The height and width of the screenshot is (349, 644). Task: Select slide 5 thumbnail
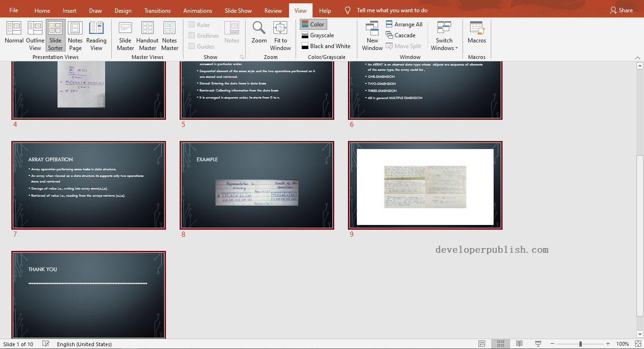(257, 90)
